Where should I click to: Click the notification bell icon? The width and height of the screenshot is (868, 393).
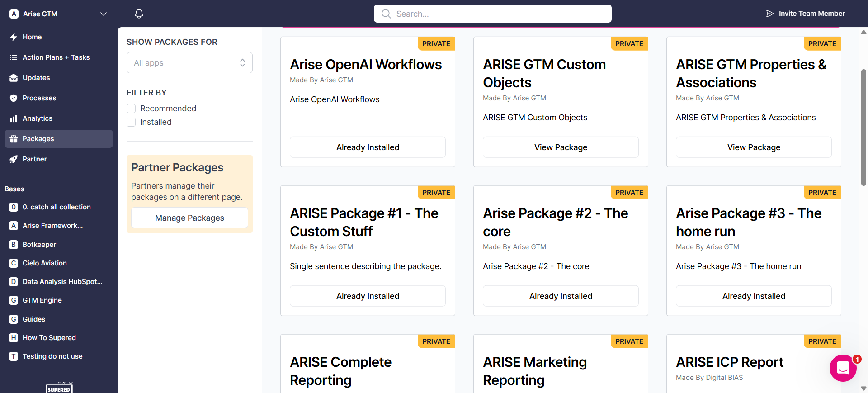139,14
